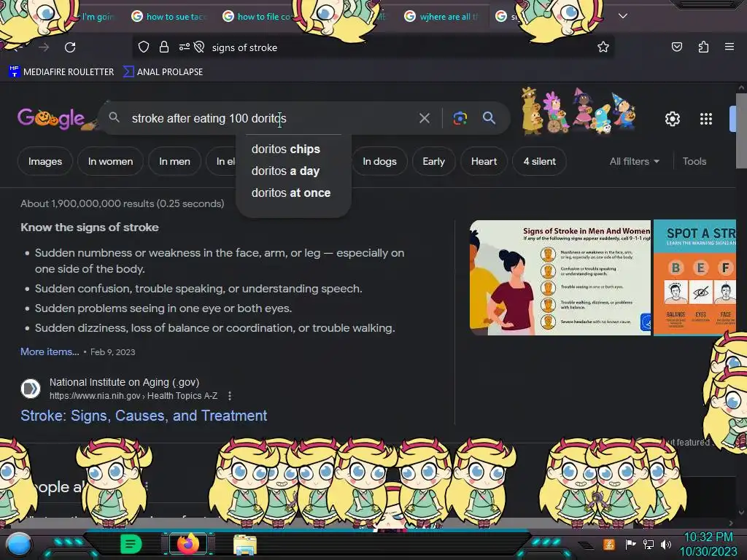
Task: Open the Action Center flag tray icon
Action: (x=631, y=544)
